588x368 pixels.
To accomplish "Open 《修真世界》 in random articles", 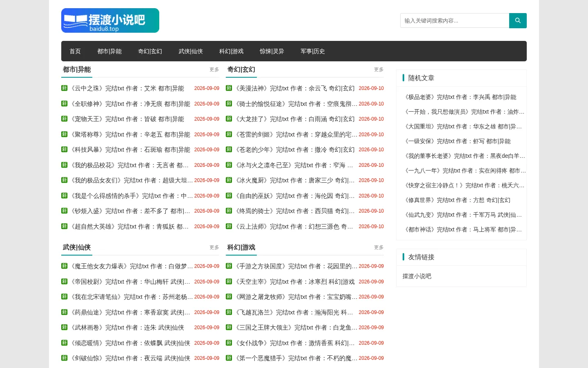I will (457, 200).
